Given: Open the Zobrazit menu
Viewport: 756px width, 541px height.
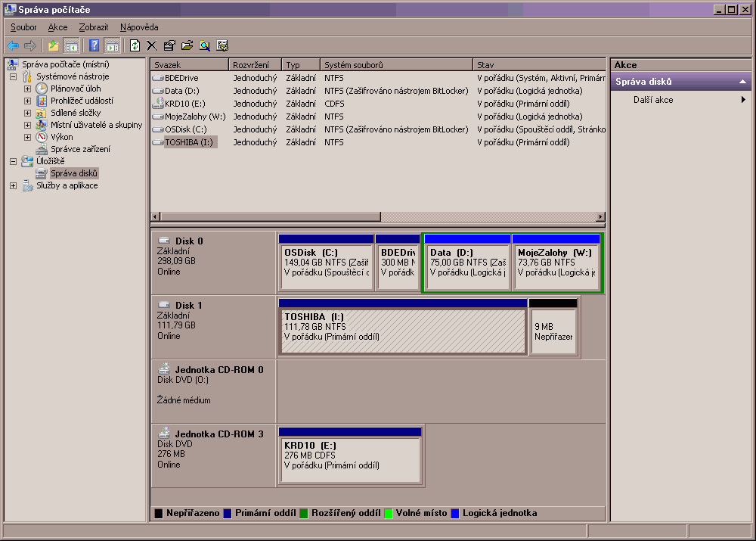Looking at the screenshot, I should pos(94,27).
